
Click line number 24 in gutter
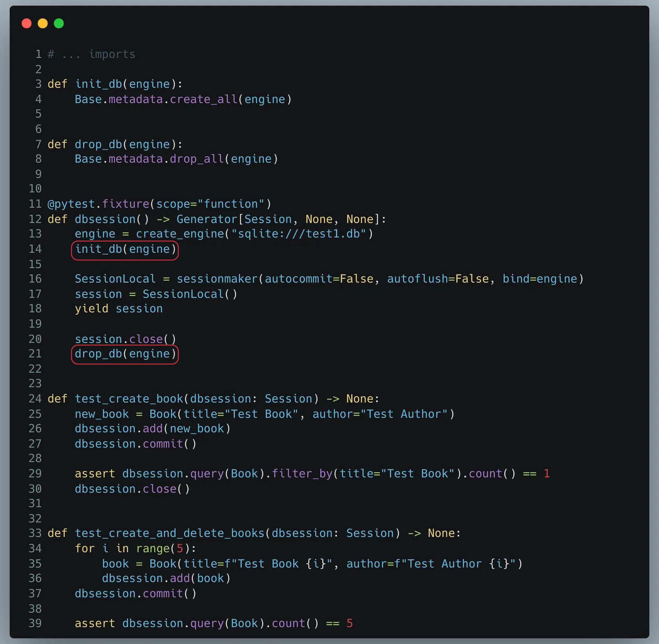pos(35,399)
